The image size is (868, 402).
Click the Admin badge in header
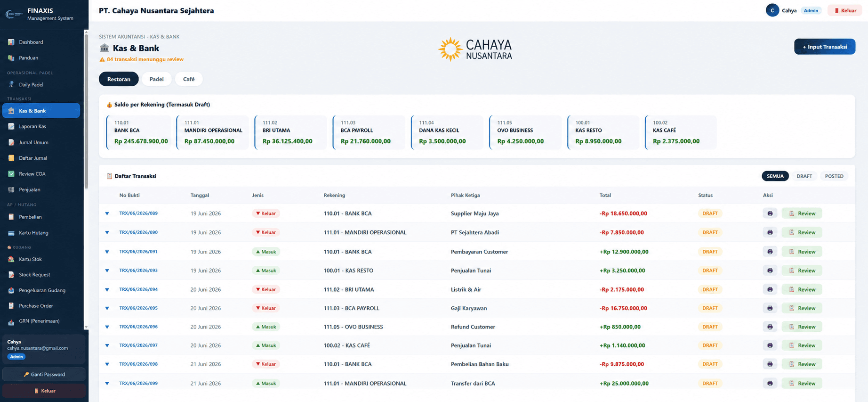point(811,10)
